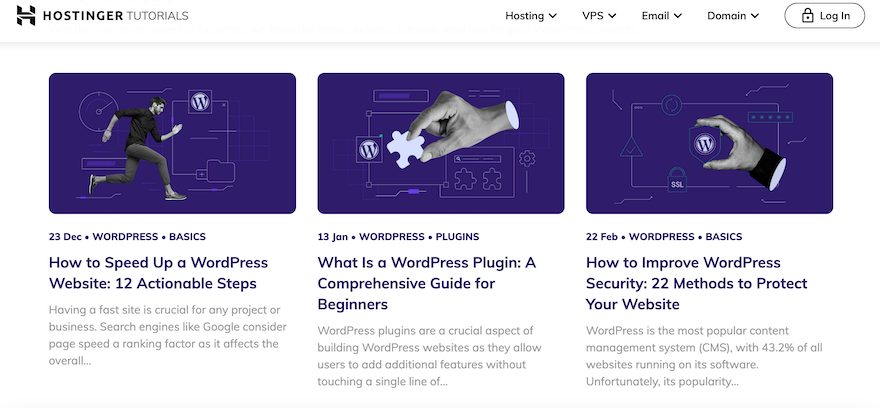880x408 pixels.
Task: Expand the Domain menu
Action: tap(733, 16)
